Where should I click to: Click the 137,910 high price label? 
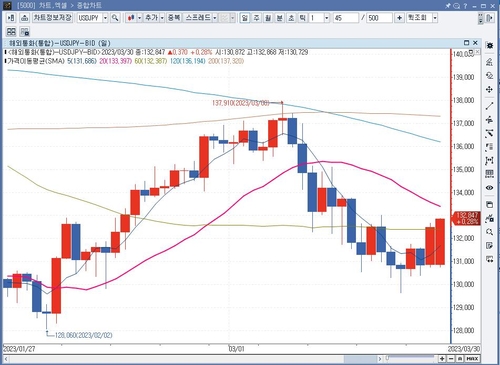(241, 103)
